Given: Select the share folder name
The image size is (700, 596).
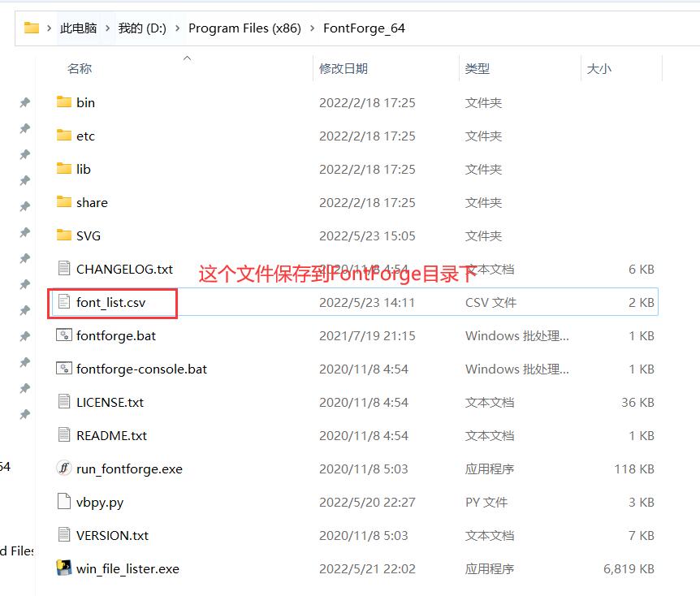Looking at the screenshot, I should coord(92,202).
